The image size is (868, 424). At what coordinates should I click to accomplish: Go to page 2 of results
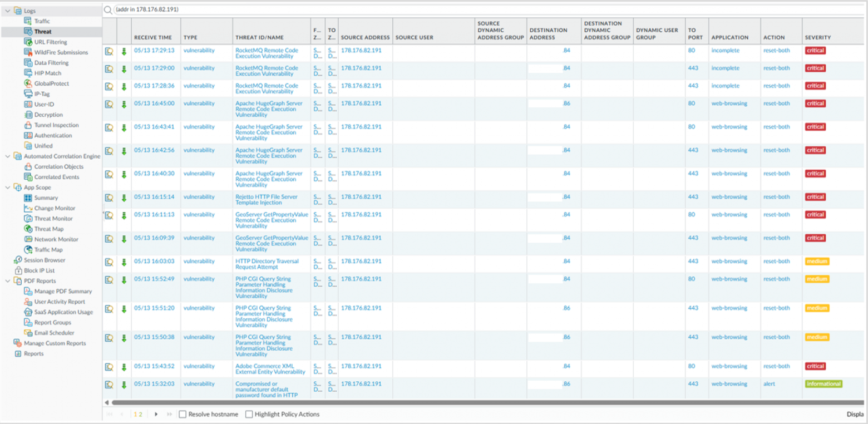[141, 414]
